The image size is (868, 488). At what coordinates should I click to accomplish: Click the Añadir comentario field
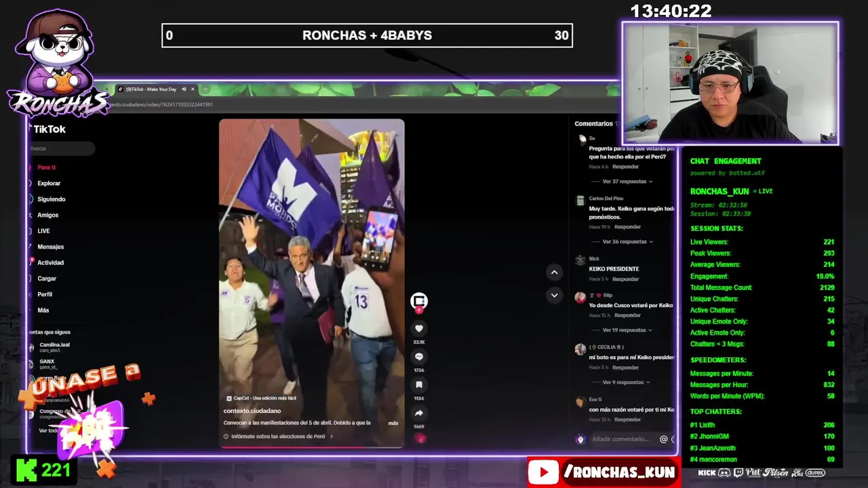(620, 439)
